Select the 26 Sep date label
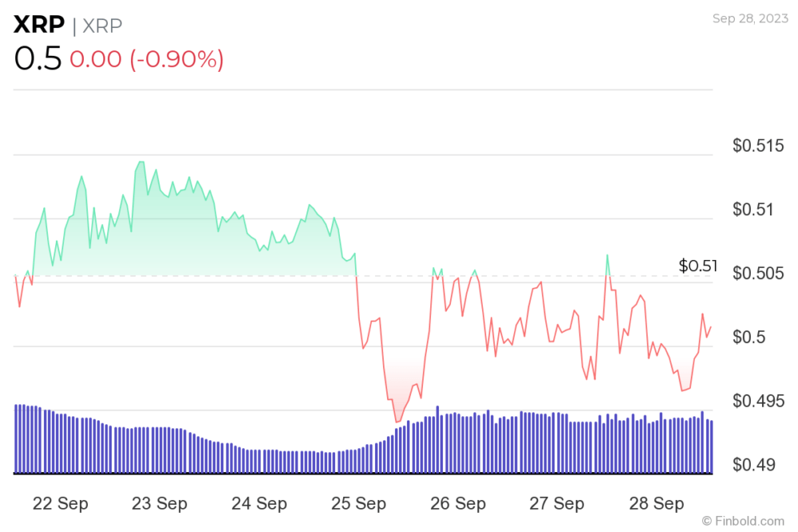Screen dimensions: 798x532 [457, 503]
